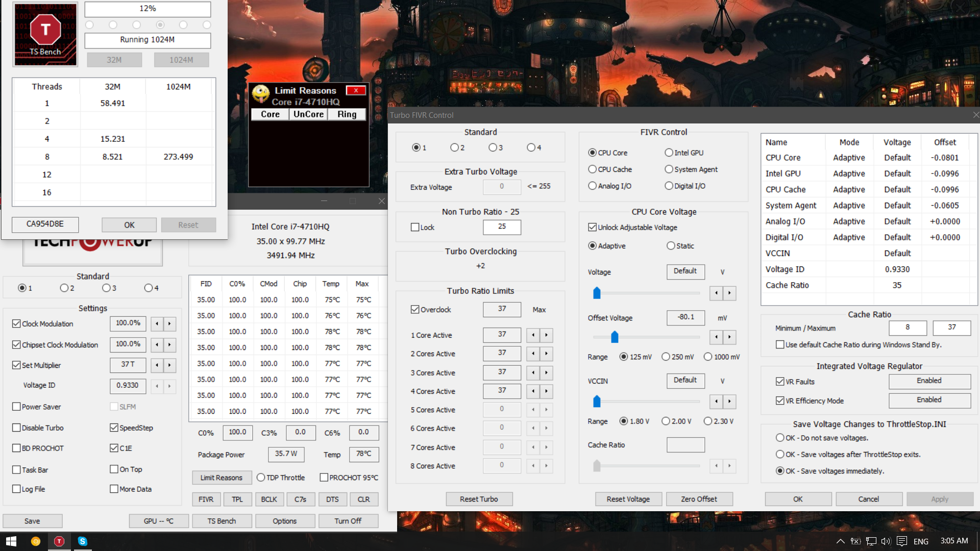Increase Clock Modulation with right arrow

click(x=169, y=323)
